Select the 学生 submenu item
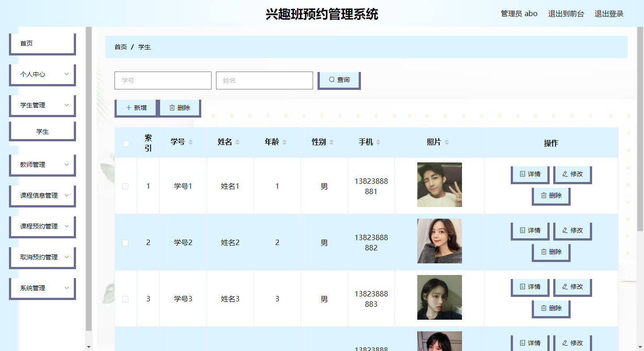Screen dimensions: 644x351 pyautogui.click(x=42, y=131)
